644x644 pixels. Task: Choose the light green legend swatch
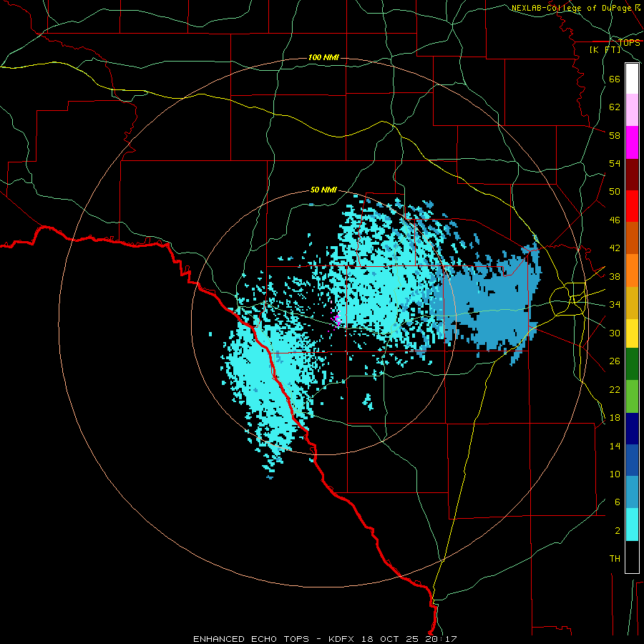tap(632, 396)
